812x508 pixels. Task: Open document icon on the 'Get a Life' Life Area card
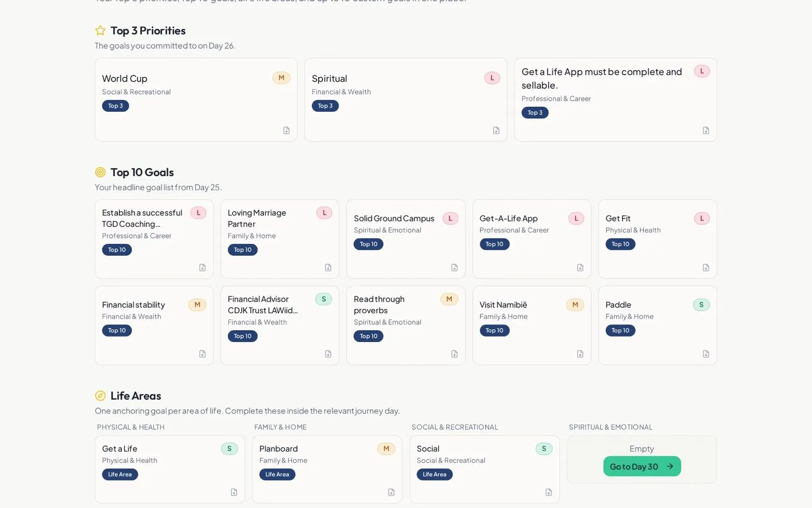pos(234,492)
